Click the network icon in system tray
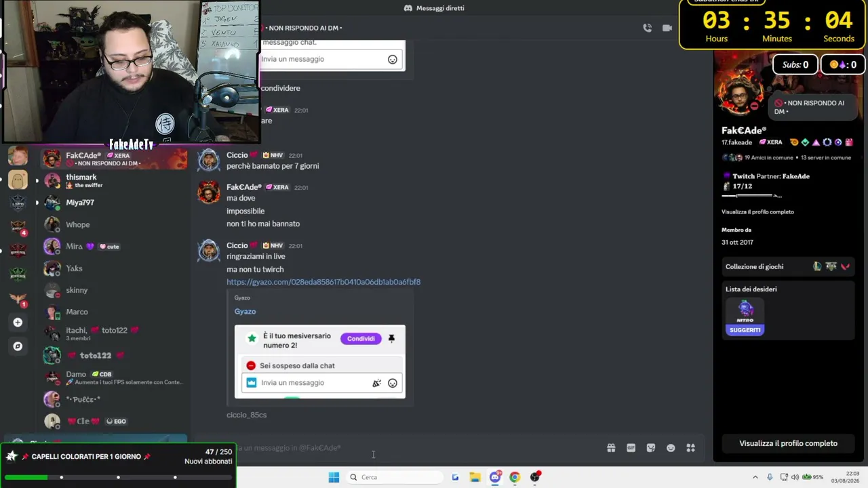This screenshot has width=868, height=488. (784, 477)
